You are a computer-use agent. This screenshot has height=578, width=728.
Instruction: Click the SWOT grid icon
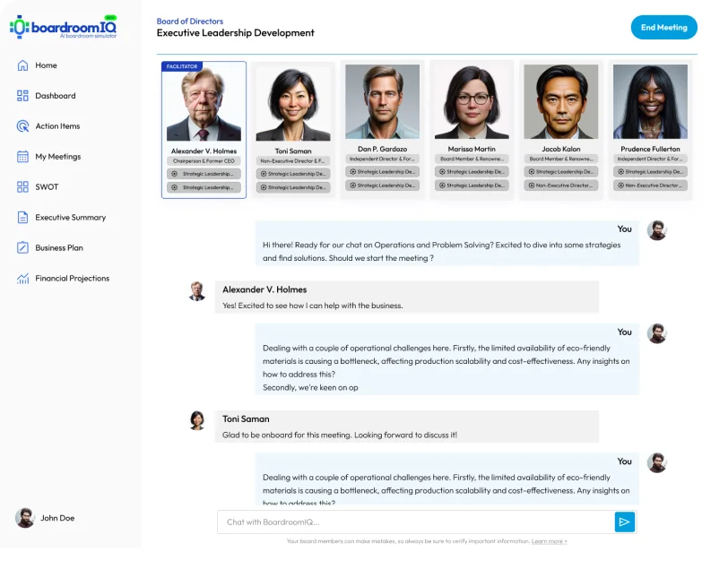pos(22,187)
